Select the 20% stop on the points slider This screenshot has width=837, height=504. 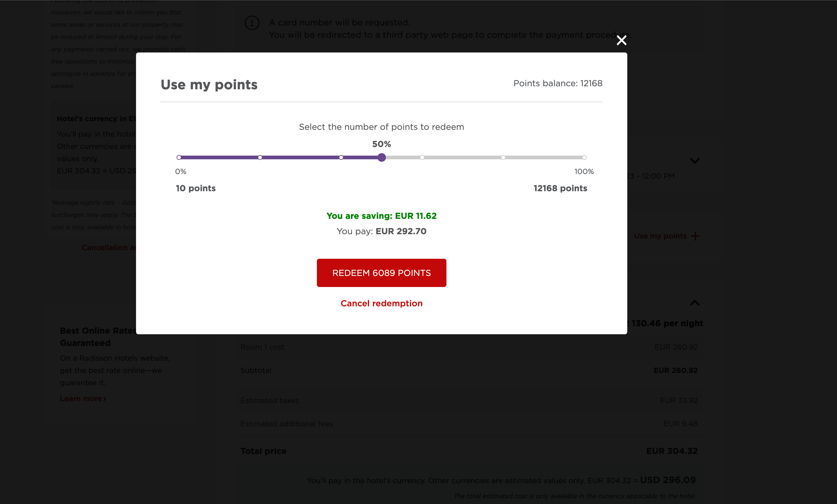click(260, 157)
